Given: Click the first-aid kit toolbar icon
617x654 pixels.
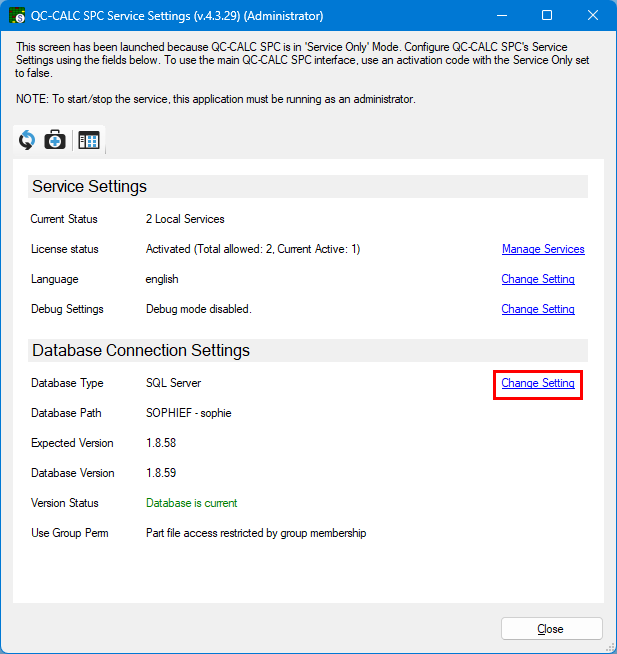Looking at the screenshot, I should [x=55, y=140].
